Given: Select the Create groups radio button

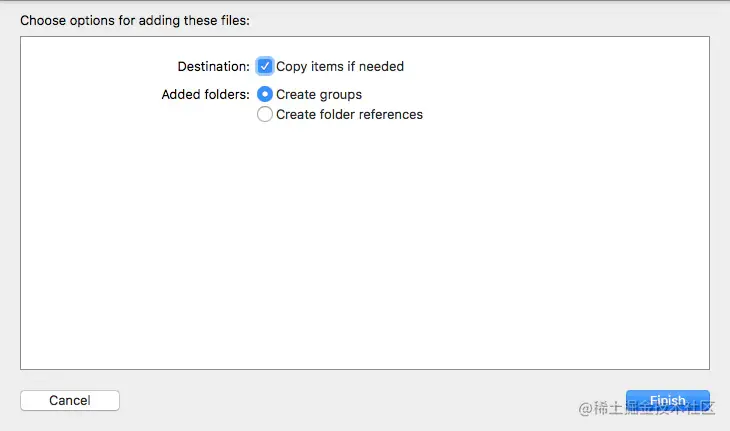Looking at the screenshot, I should pyautogui.click(x=265, y=94).
